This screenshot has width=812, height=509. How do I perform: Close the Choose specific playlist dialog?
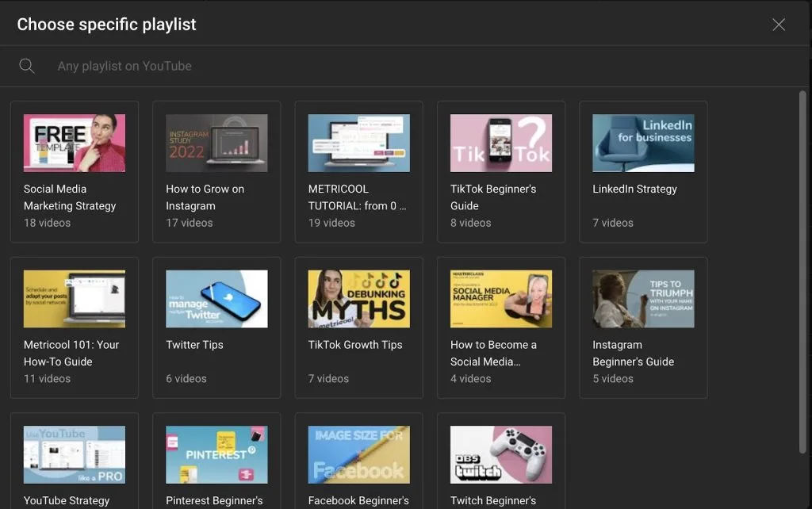(779, 25)
